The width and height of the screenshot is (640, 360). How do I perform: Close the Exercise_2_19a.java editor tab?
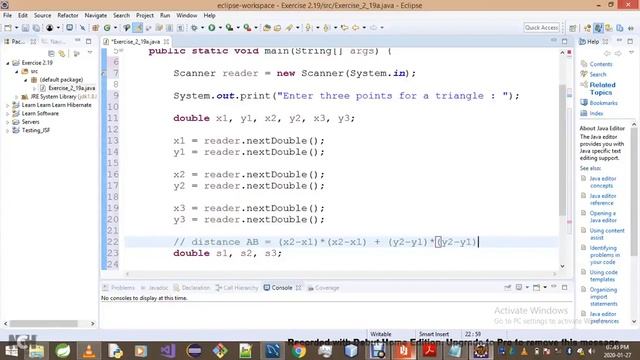click(x=167, y=42)
